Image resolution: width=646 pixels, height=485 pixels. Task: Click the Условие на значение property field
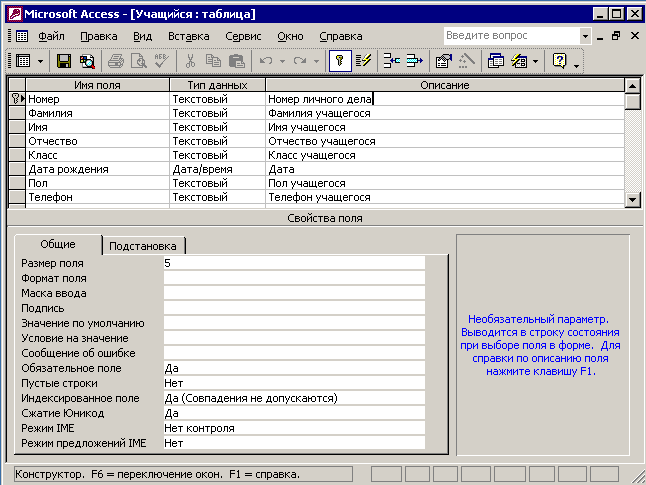tap(294, 338)
